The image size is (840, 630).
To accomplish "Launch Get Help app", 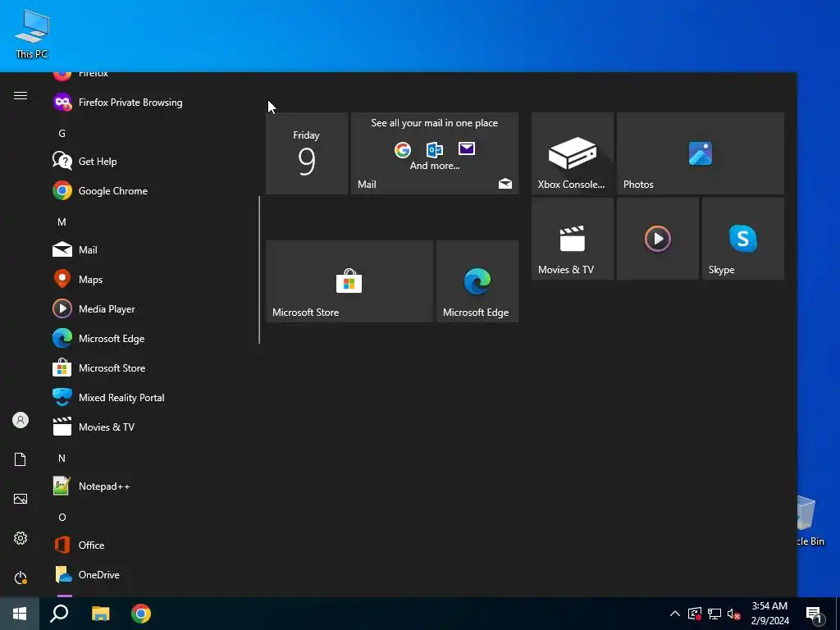I will pyautogui.click(x=150, y=162).
